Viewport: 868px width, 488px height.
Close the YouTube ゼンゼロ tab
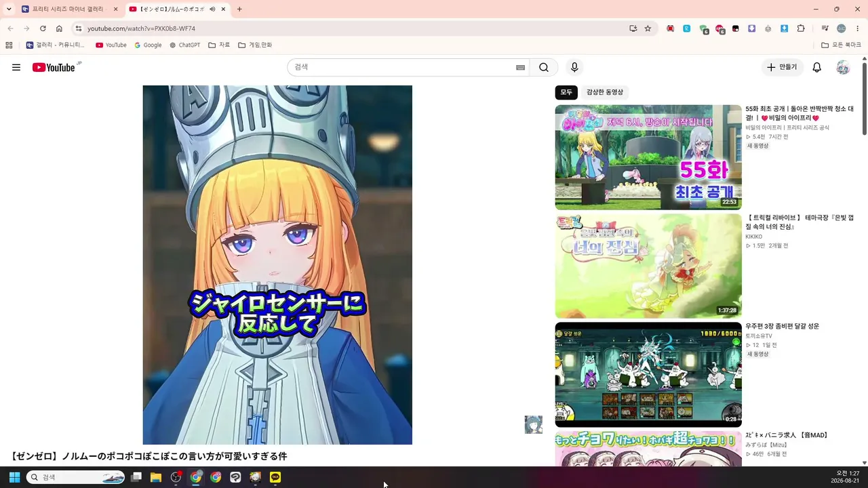click(224, 9)
